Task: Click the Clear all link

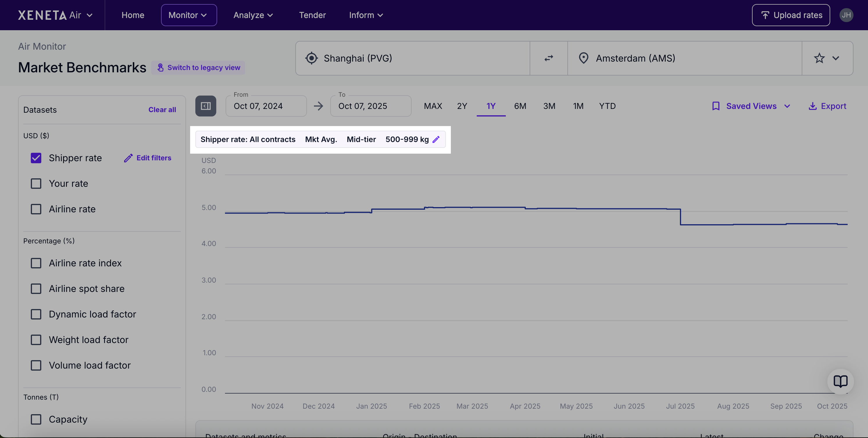Action: coord(162,110)
